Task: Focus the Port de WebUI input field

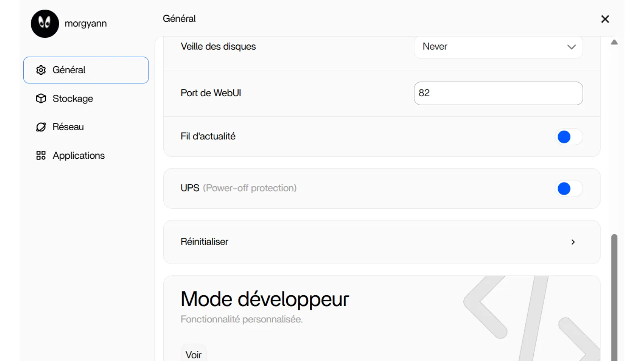Action: (x=498, y=93)
